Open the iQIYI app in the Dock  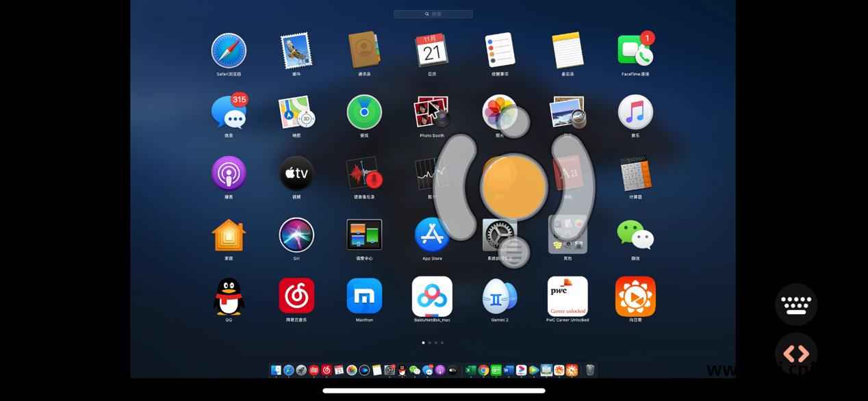point(496,370)
